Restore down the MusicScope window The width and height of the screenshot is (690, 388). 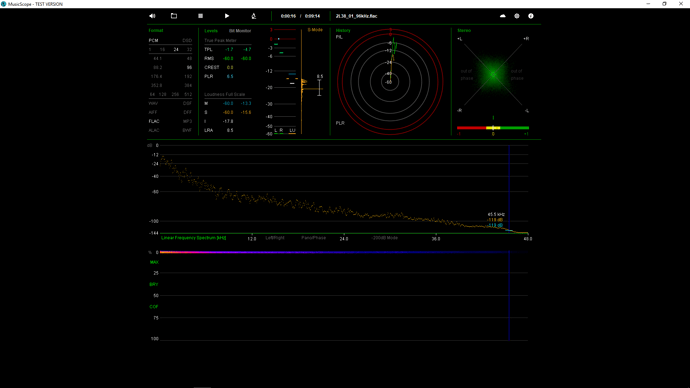click(664, 4)
